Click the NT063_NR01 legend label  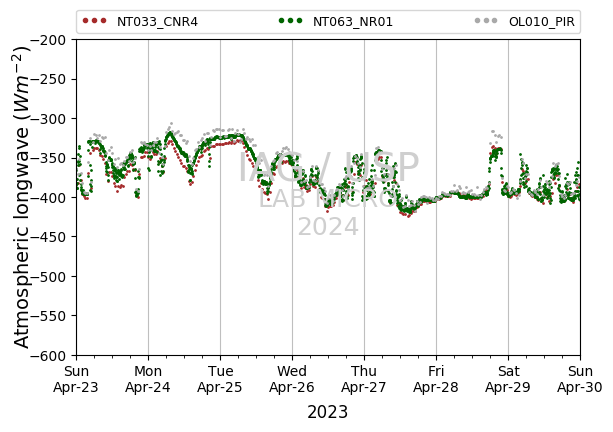coord(353,22)
